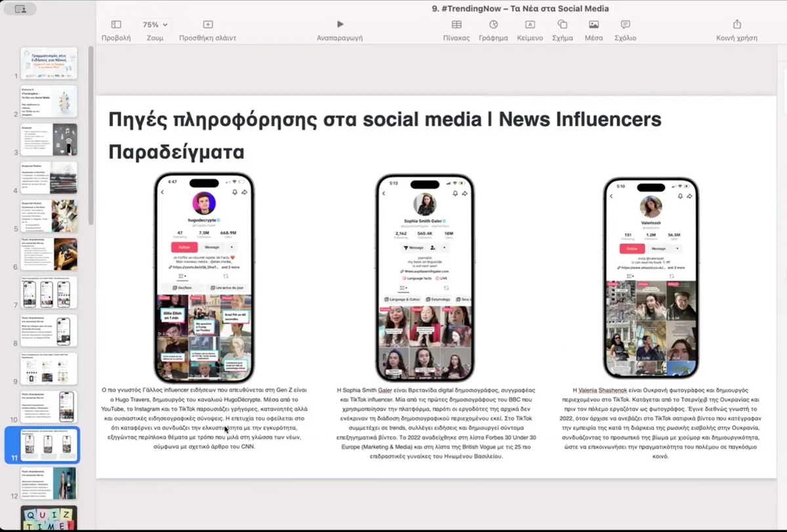Open the Προβολή view options icon

pos(116,25)
